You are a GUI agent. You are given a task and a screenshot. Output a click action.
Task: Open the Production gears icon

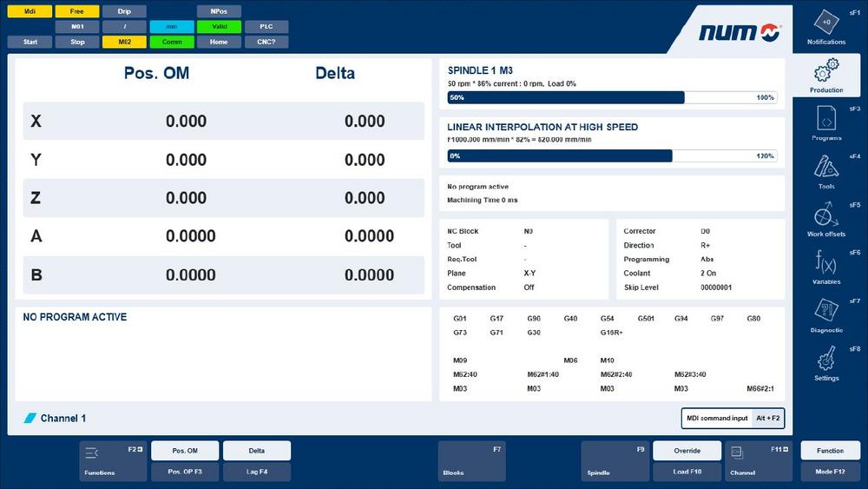click(x=826, y=71)
